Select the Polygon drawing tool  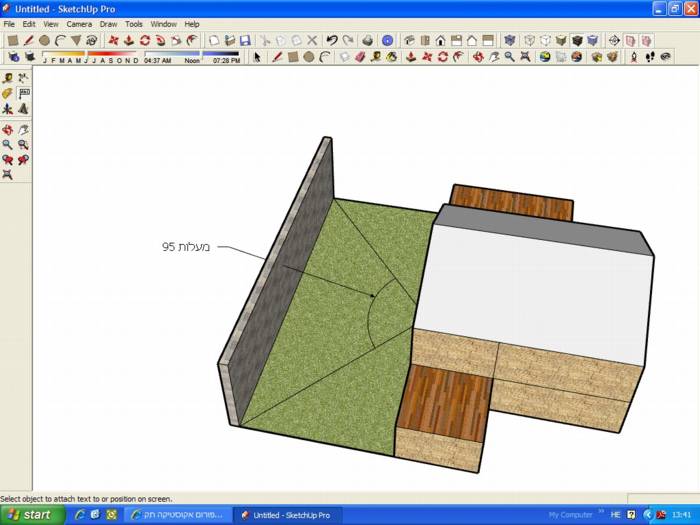coord(76,41)
